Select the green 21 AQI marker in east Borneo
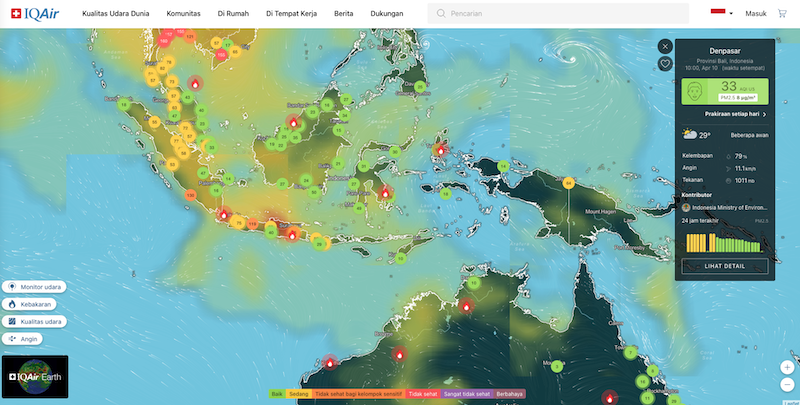Image resolution: width=800 pixels, height=405 pixels. [x=338, y=164]
